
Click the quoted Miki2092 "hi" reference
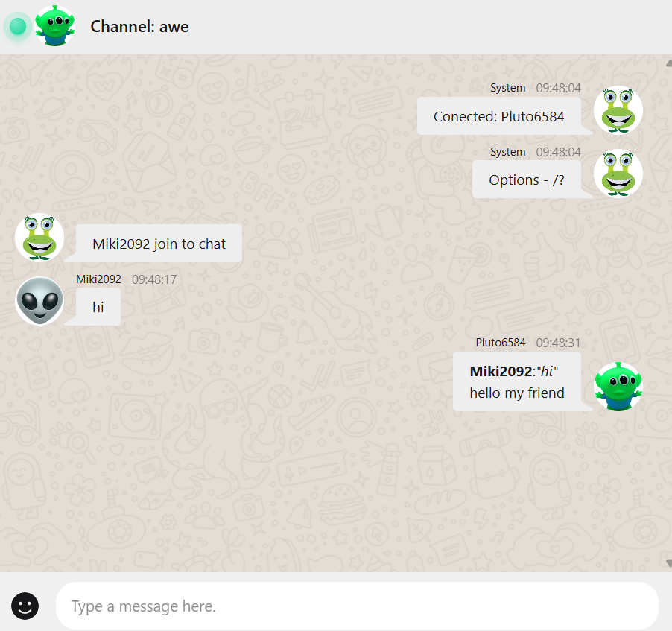514,371
